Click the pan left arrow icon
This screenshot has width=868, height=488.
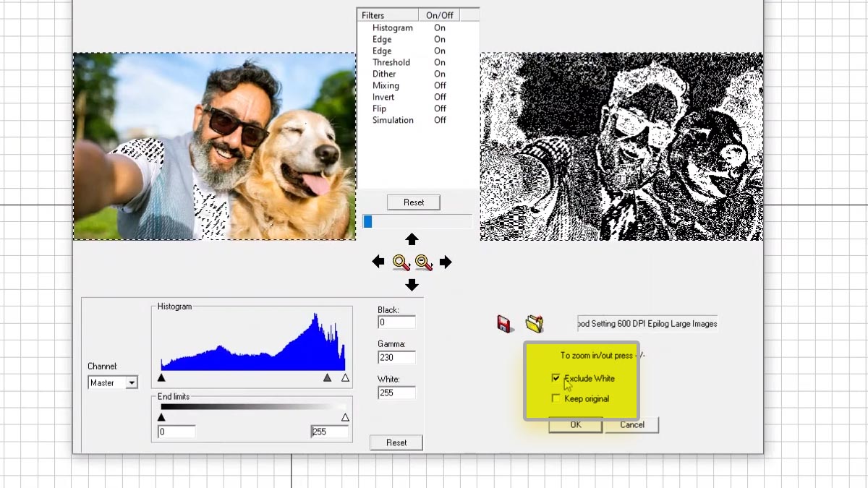378,262
